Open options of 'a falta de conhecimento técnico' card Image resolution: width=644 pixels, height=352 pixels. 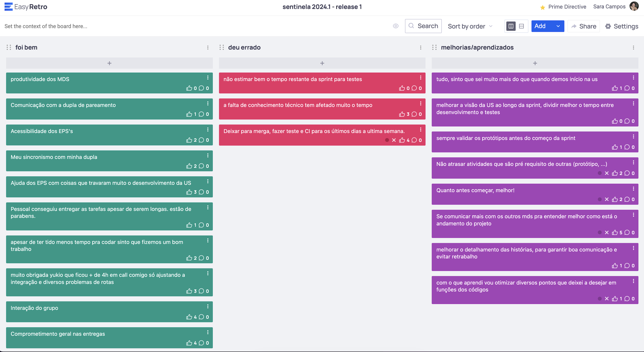pyautogui.click(x=420, y=104)
